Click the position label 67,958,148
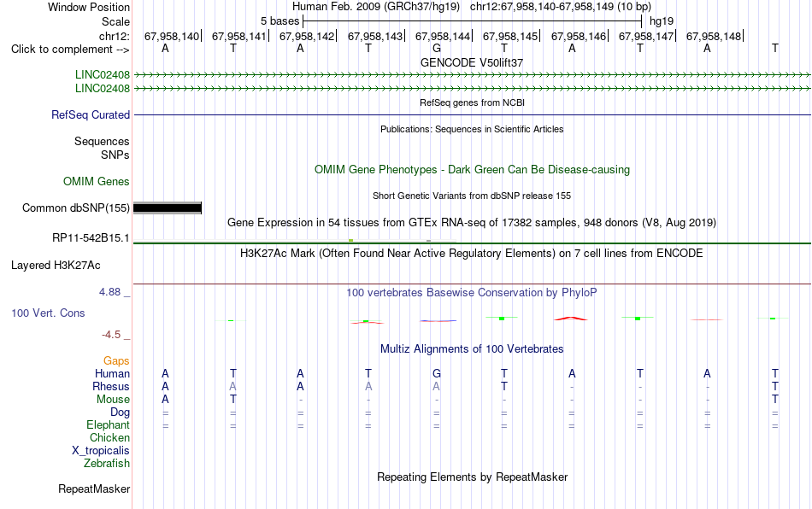The width and height of the screenshot is (812, 509). point(714,36)
